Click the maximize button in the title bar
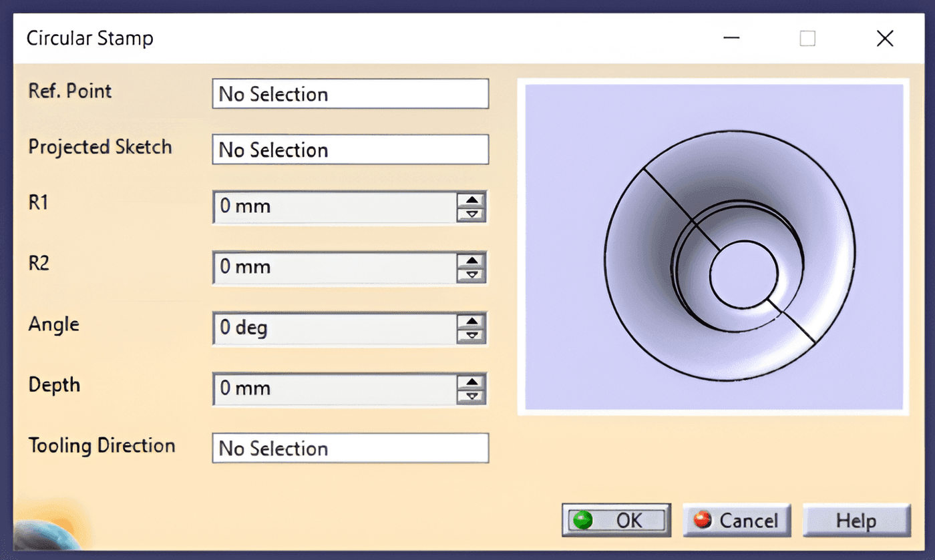Viewport: 935px width, 560px height. pos(807,39)
